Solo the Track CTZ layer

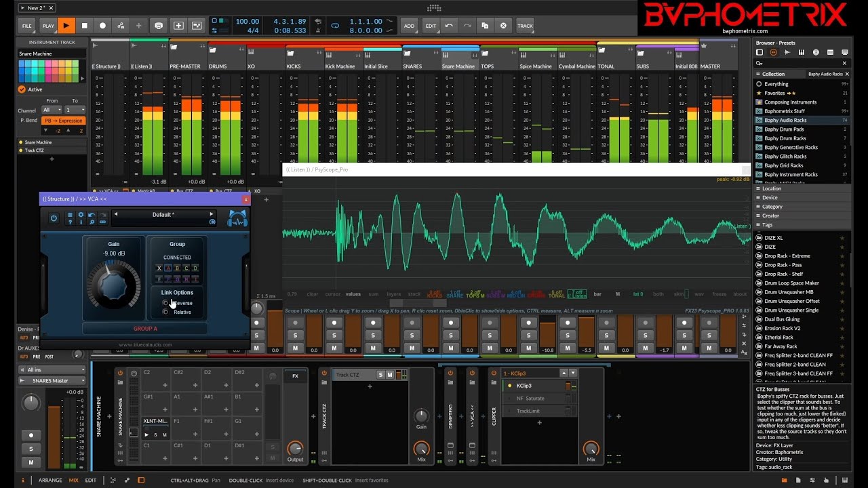tap(380, 375)
